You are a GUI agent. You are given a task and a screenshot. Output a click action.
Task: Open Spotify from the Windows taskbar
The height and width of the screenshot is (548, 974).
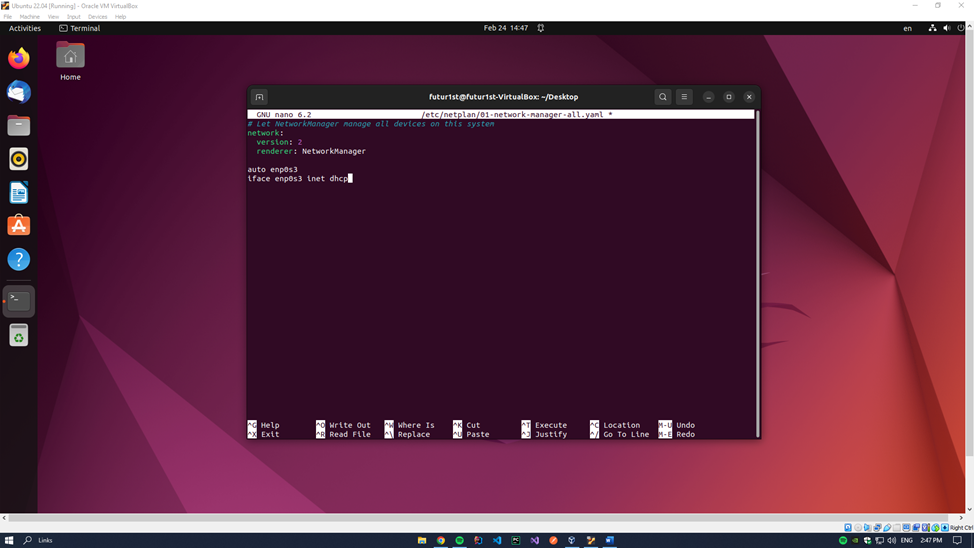coord(460,541)
